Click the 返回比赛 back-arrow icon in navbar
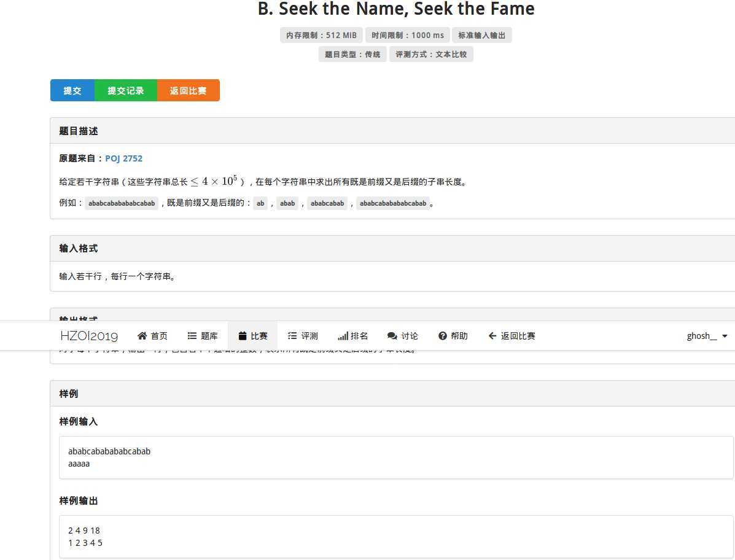This screenshot has height=560, width=735. tap(492, 336)
